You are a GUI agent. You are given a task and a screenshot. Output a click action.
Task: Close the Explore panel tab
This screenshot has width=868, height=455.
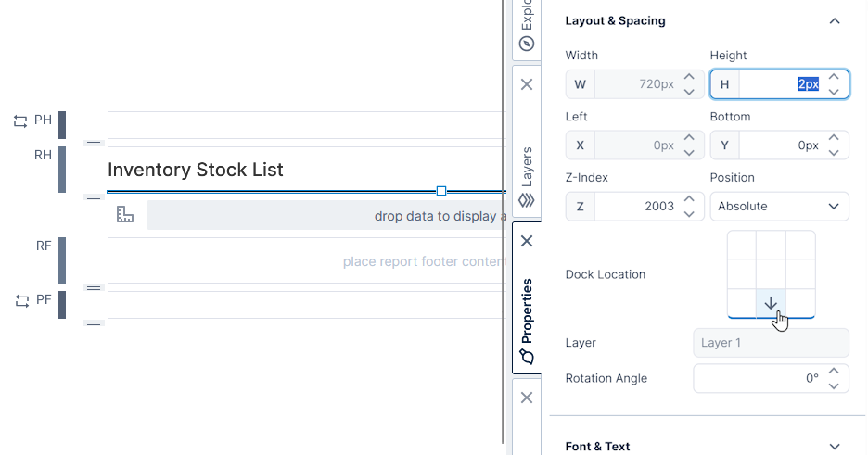click(x=527, y=84)
